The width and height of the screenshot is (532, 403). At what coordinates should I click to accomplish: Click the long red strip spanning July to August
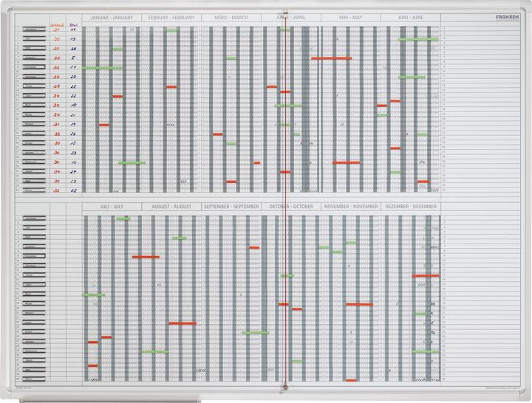pos(146,257)
